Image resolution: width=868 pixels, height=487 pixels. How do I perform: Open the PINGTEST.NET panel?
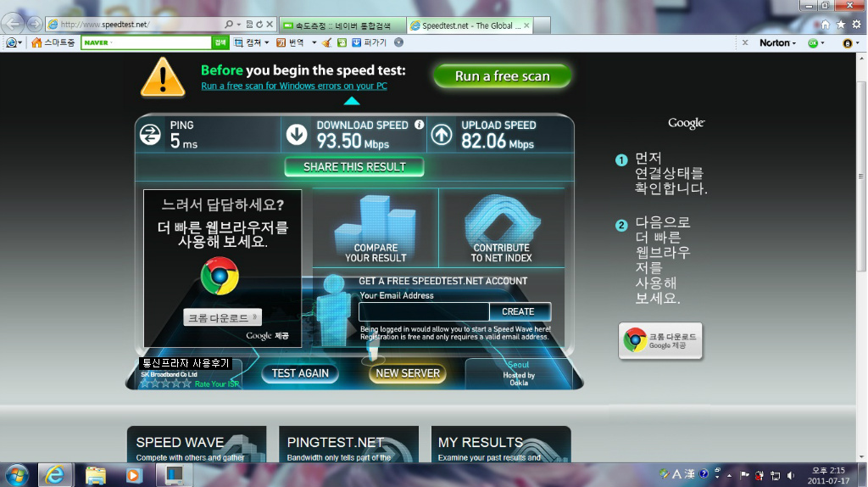348,445
